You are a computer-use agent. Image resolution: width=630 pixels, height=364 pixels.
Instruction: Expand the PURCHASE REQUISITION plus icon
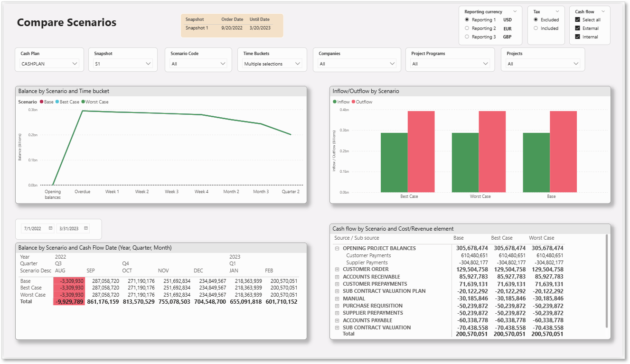pyautogui.click(x=337, y=306)
